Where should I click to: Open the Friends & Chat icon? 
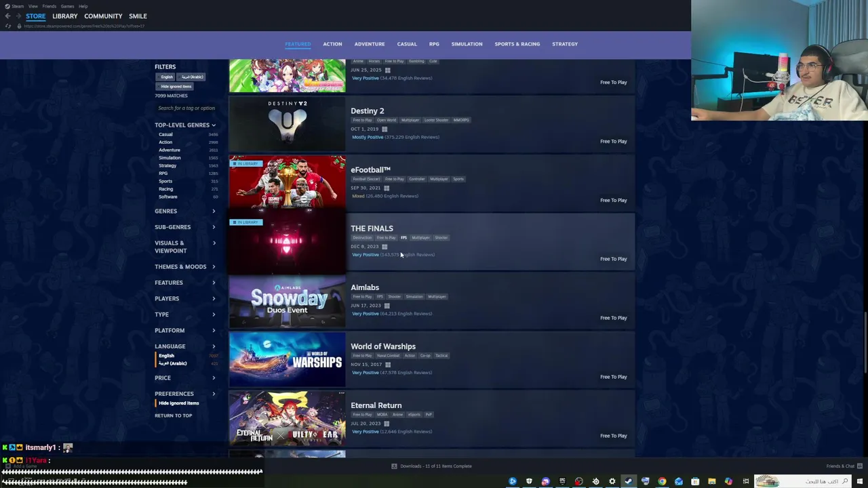(x=860, y=466)
